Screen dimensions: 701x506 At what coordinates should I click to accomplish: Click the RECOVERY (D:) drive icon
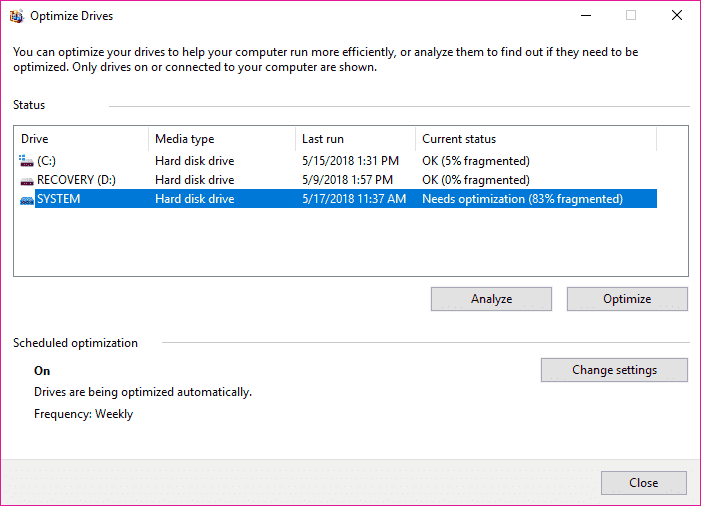(26, 180)
